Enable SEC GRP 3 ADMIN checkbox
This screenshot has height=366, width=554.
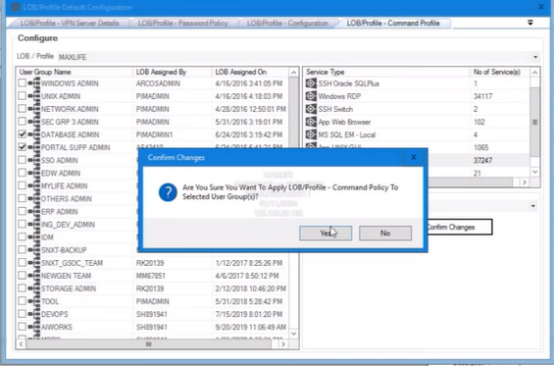point(22,122)
